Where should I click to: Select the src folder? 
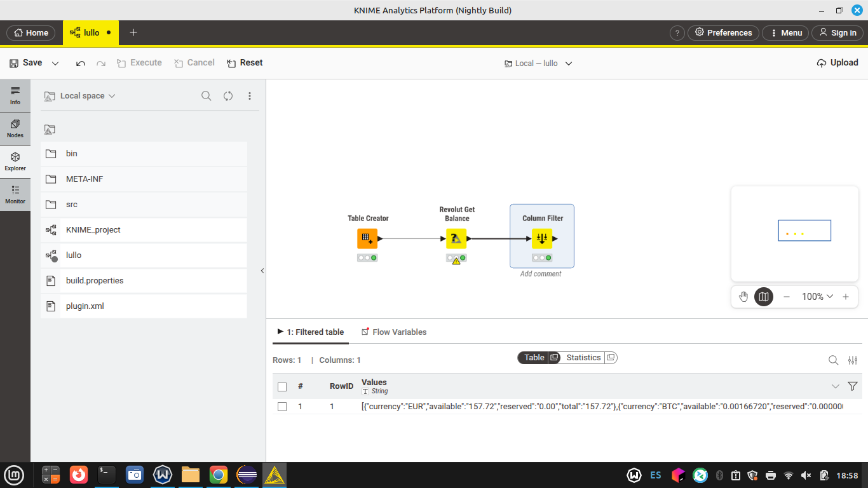click(x=144, y=205)
